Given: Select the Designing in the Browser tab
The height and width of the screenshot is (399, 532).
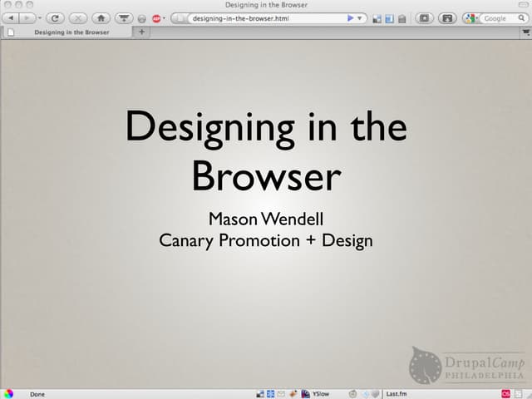Looking at the screenshot, I should point(71,32).
